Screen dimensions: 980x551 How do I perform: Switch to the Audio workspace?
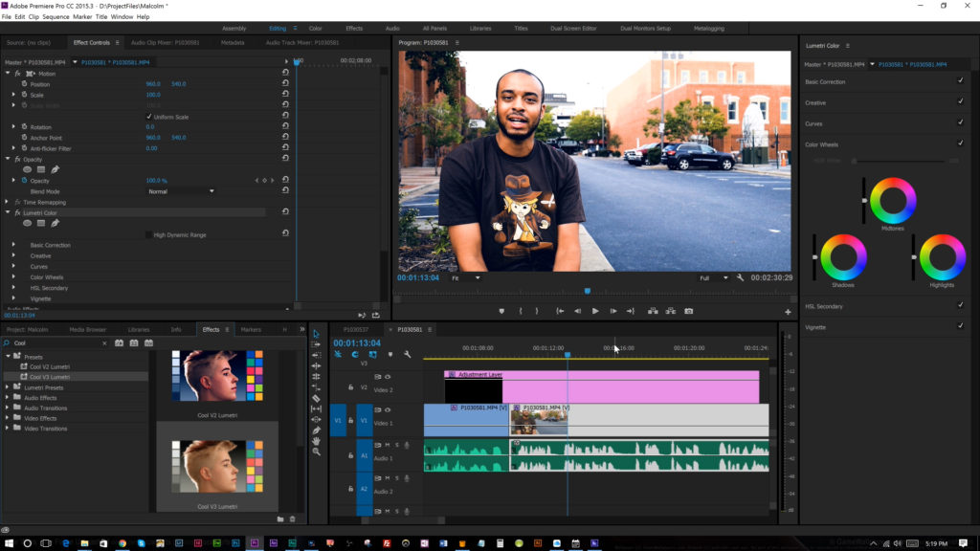click(x=392, y=28)
